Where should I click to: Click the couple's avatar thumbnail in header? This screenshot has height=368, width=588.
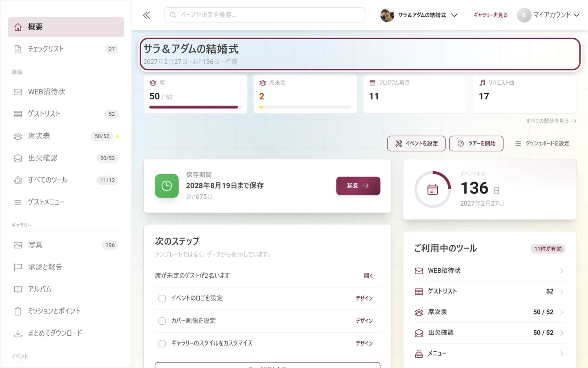[x=387, y=15]
